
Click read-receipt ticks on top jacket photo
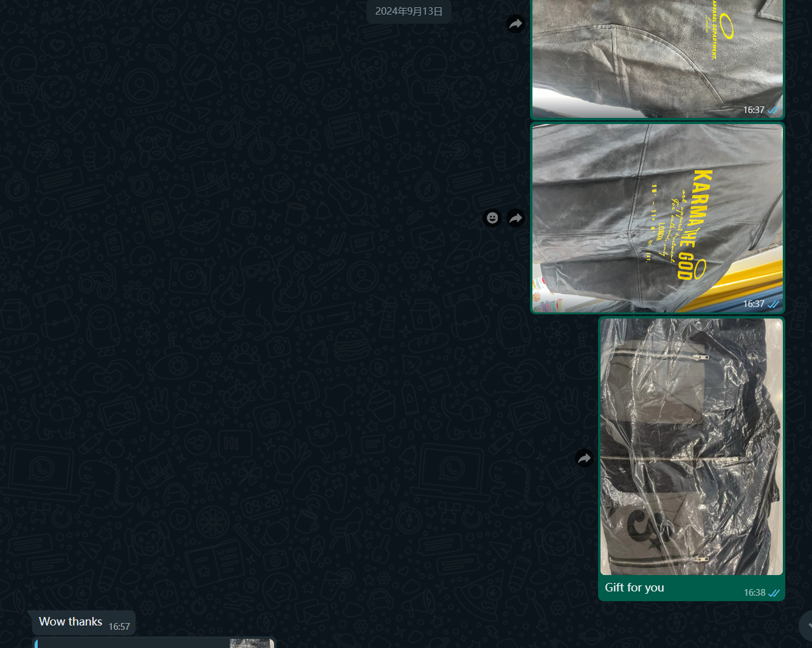[x=773, y=111]
